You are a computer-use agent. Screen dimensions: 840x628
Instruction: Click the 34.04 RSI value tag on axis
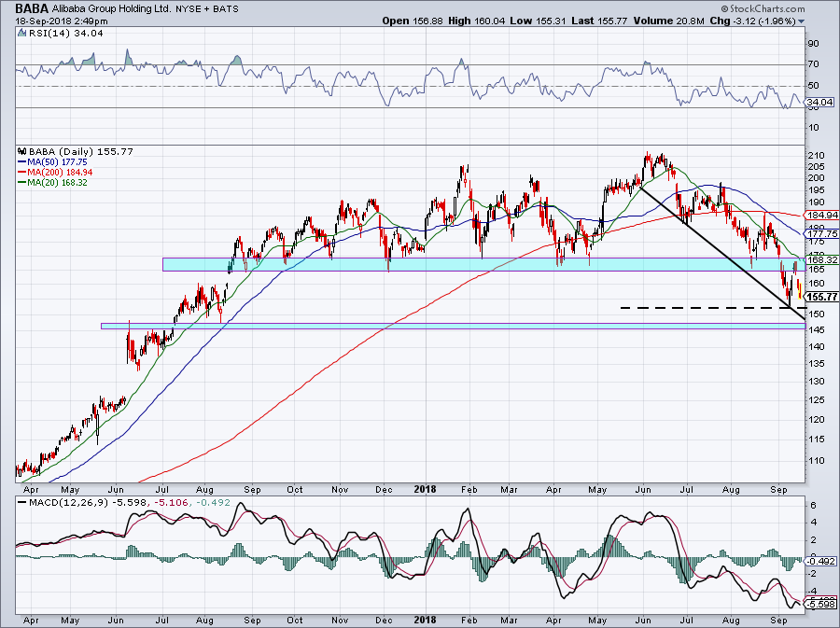pos(820,102)
